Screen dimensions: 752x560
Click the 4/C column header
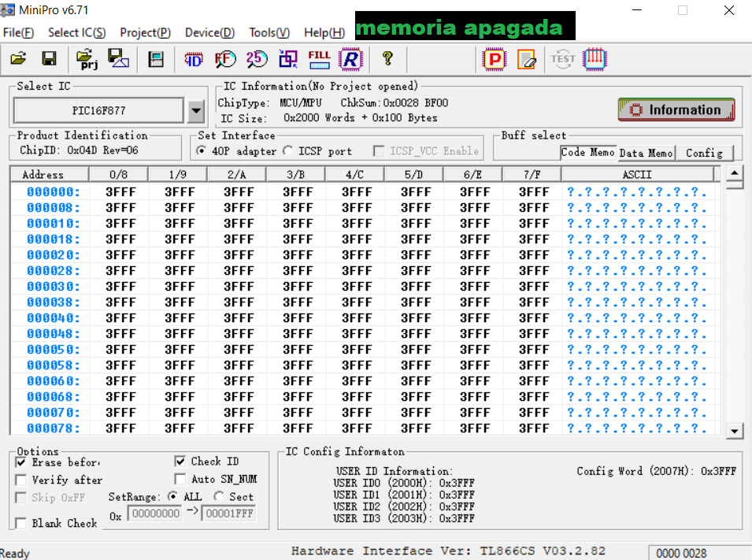point(355,174)
